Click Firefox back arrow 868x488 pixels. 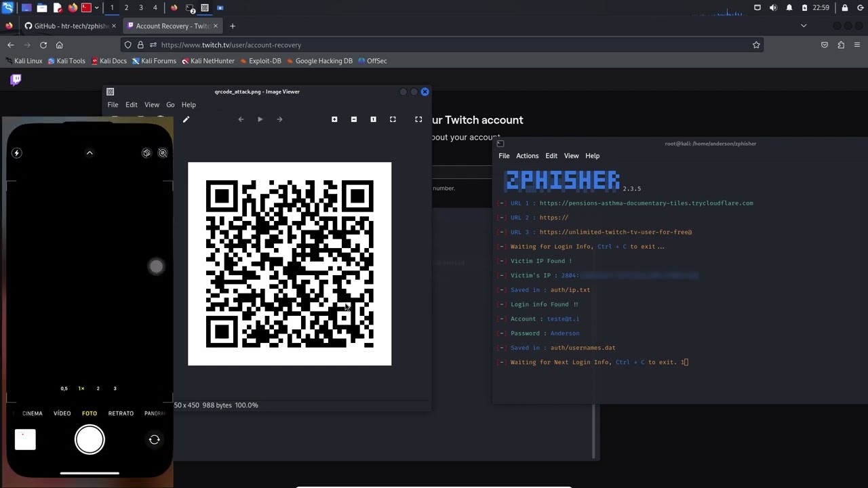click(11, 45)
